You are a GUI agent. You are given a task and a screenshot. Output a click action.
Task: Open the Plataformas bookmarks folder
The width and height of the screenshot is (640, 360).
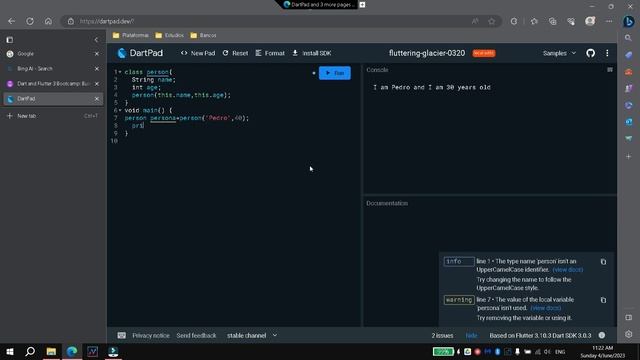pos(131,36)
